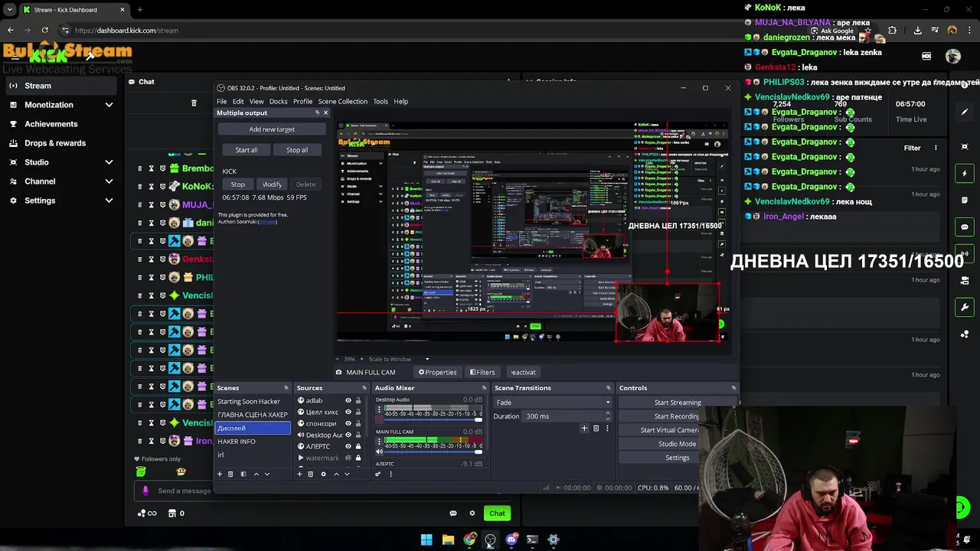
Task: Open the Scene Collection menu
Action: click(342, 101)
